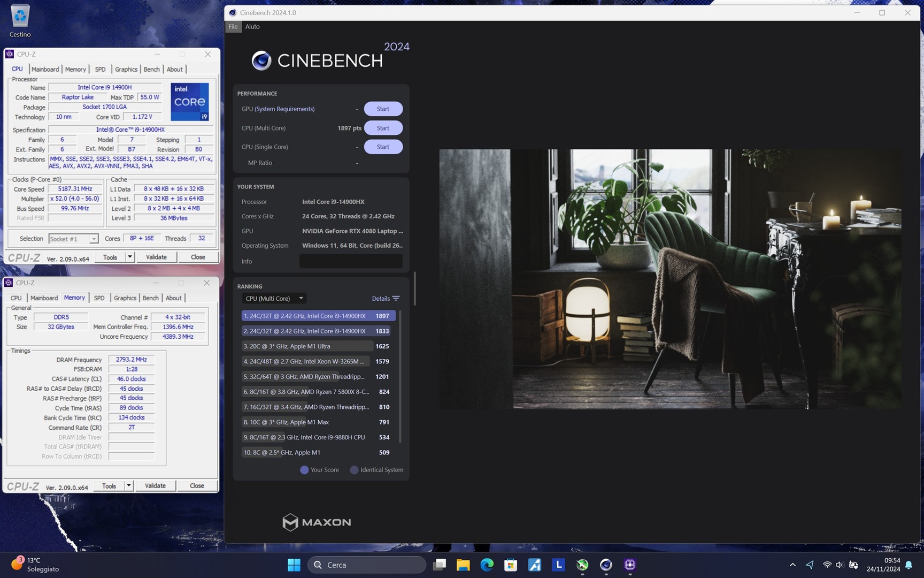Click the Close button in CPU-Z Memory window

[197, 485]
